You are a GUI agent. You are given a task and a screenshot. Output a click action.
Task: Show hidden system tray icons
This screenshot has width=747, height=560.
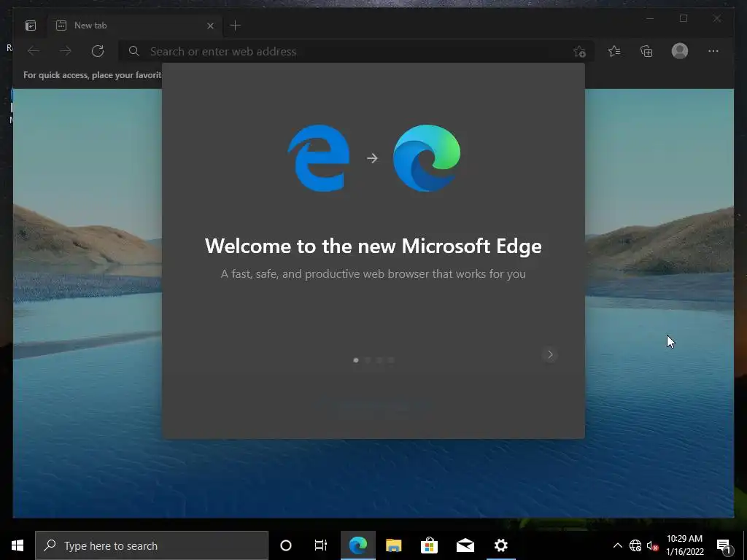pyautogui.click(x=617, y=545)
